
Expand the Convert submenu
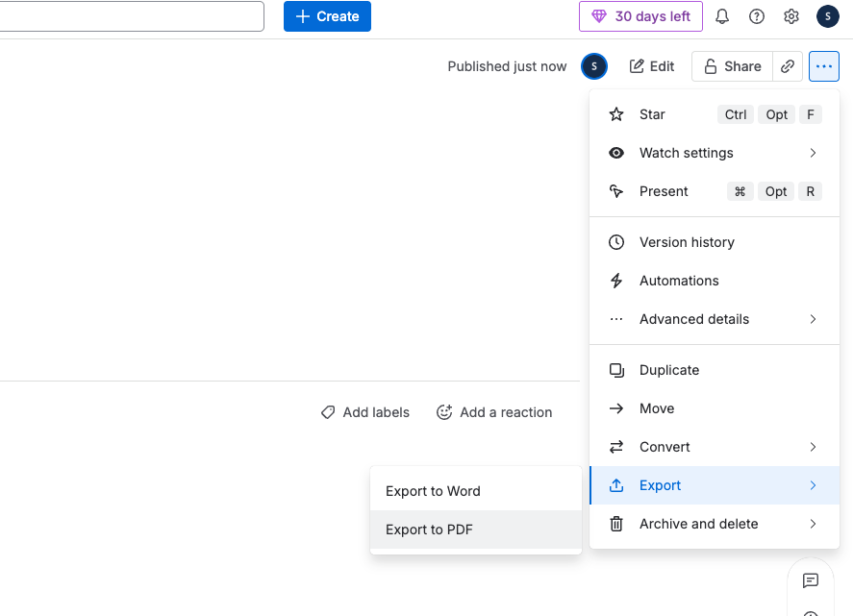click(664, 447)
